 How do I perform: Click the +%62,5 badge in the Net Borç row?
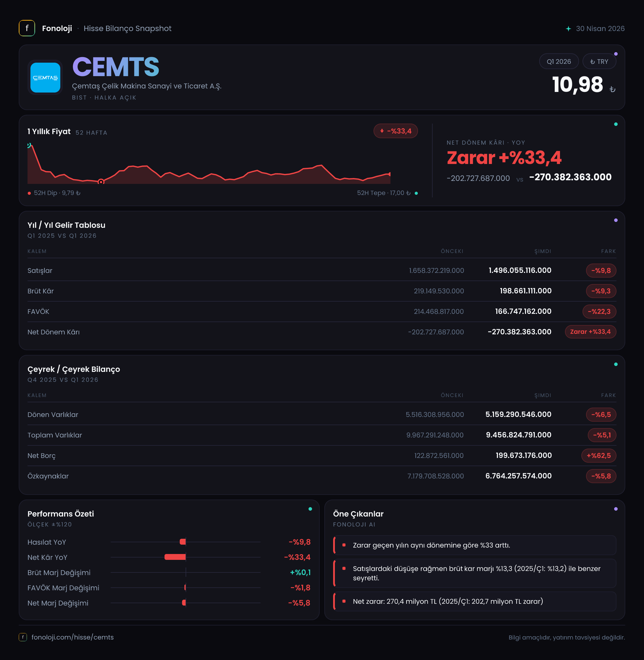click(599, 456)
